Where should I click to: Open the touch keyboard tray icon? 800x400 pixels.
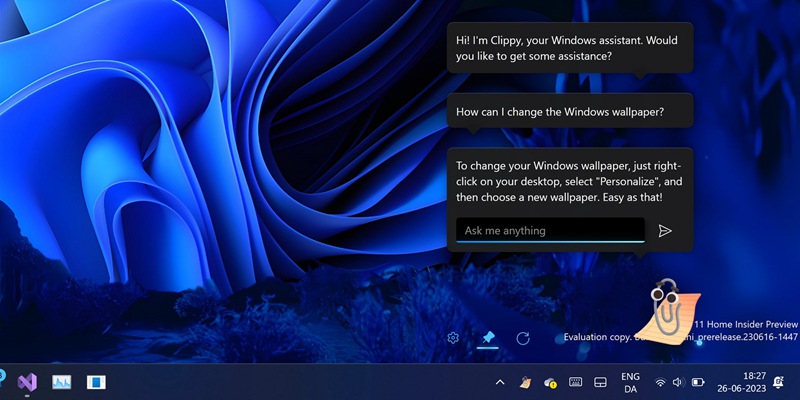tap(575, 382)
